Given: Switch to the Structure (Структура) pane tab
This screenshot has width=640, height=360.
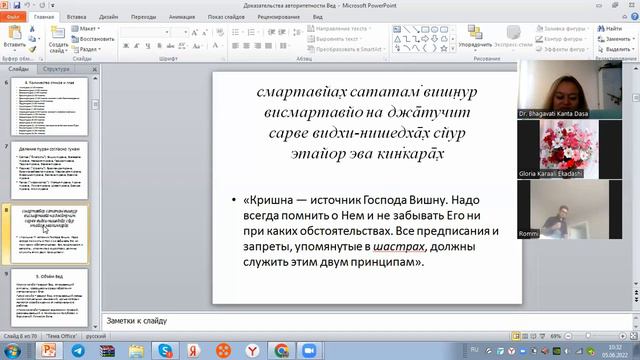Looking at the screenshot, I should click(56, 69).
